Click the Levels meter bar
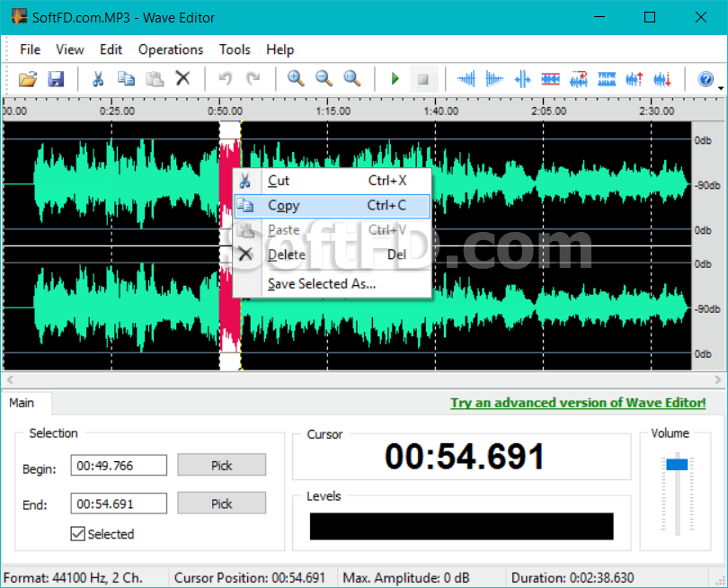The image size is (728, 588). pyautogui.click(x=461, y=526)
